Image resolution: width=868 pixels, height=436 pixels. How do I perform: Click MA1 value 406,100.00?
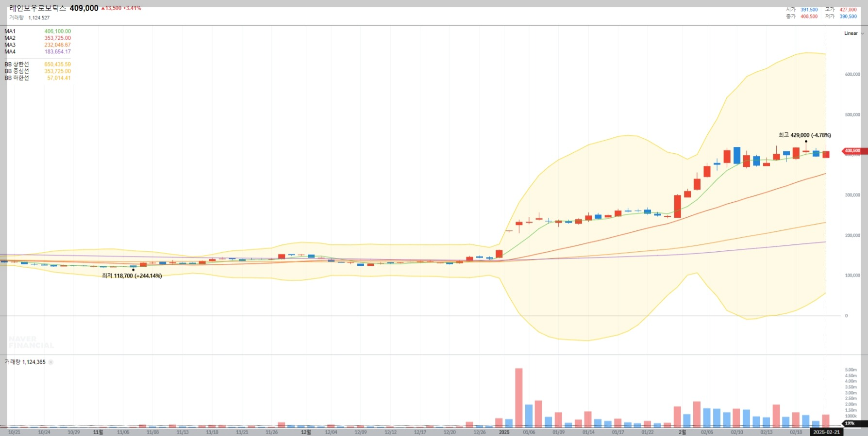[x=58, y=32]
